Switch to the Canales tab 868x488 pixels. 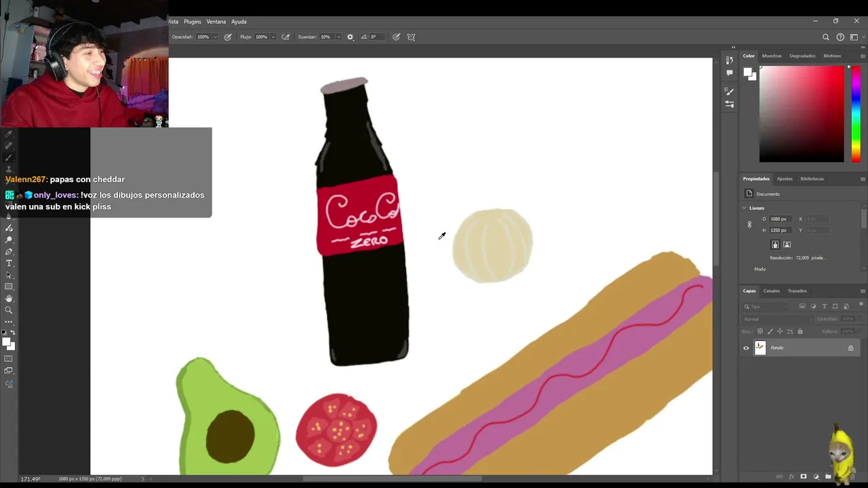tap(772, 291)
